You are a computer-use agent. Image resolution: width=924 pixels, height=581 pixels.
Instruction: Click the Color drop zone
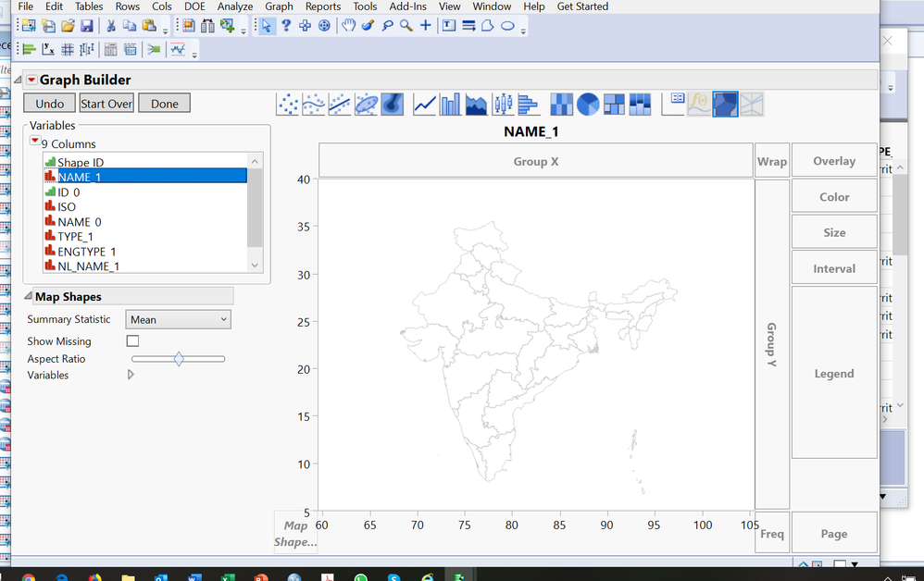click(x=834, y=197)
